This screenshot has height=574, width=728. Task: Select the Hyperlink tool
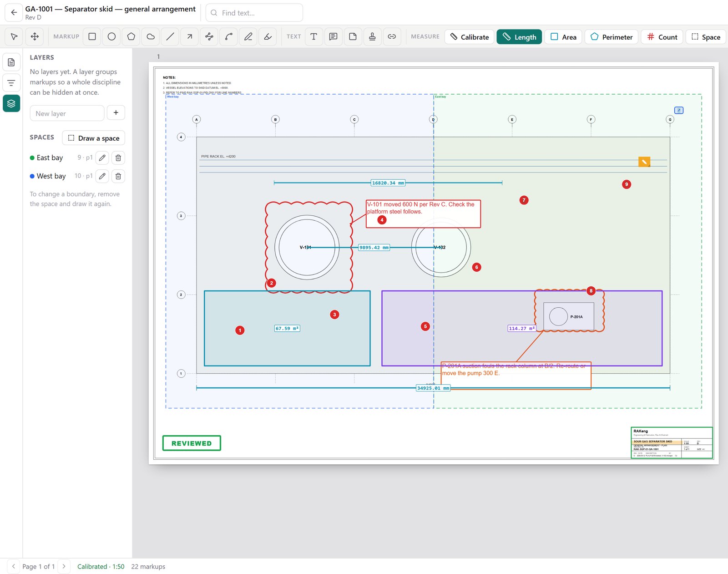click(x=392, y=36)
